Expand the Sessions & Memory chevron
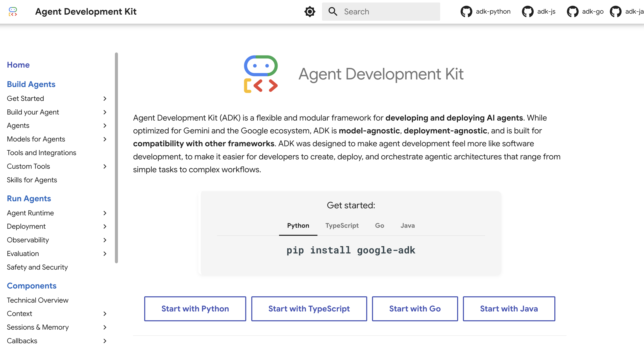The width and height of the screenshot is (644, 346). pyautogui.click(x=105, y=327)
